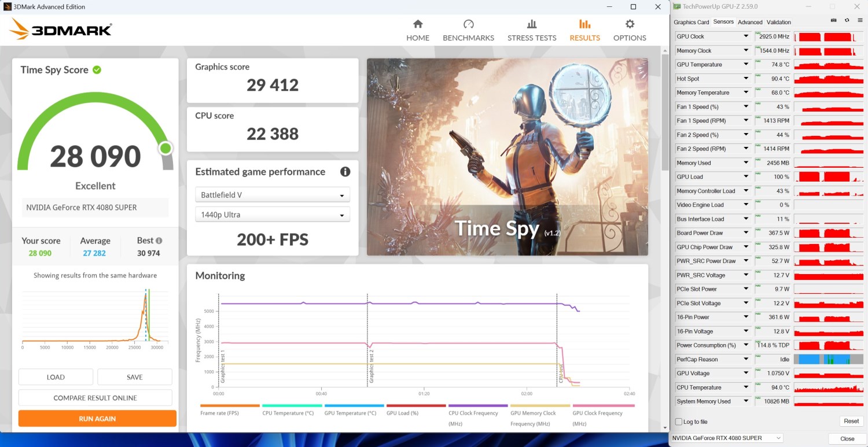Toggle the GPU Temperature legend series
Viewport: 868px width, 447px height.
click(354, 410)
